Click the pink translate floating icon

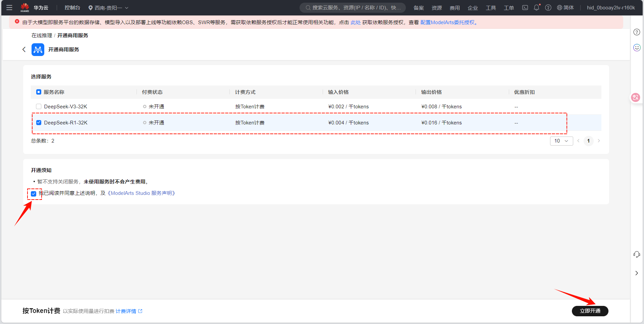(635, 97)
